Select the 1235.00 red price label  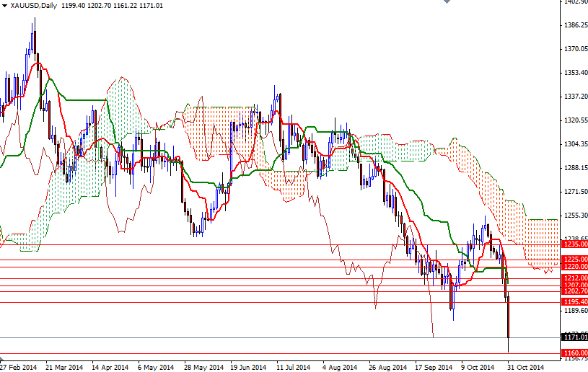tap(574, 245)
